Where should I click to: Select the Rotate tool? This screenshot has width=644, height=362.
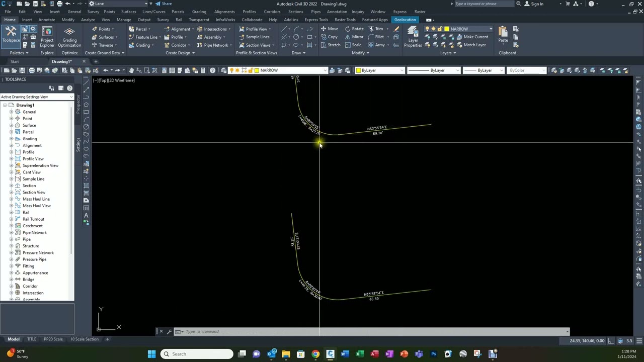[x=354, y=29]
